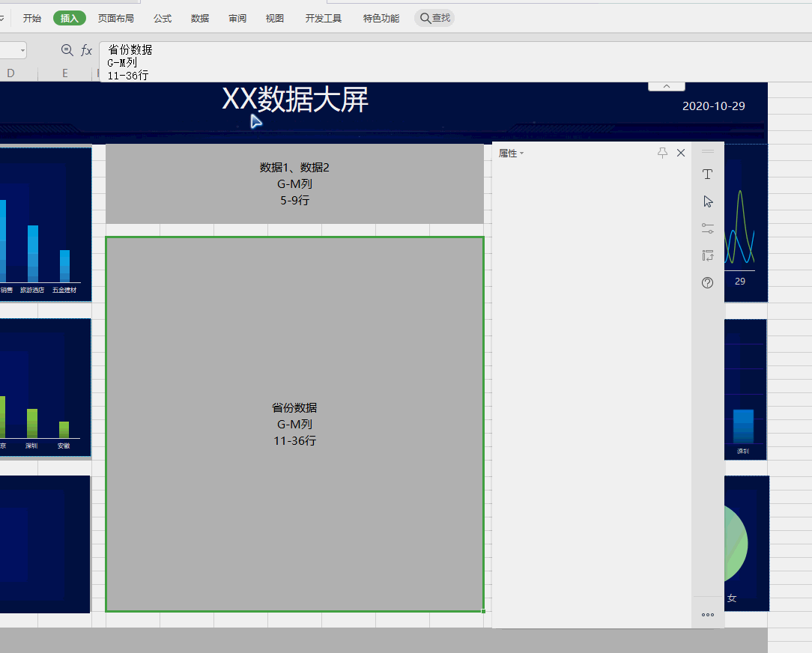Select column E header
Screen dimensions: 812x653
(x=64, y=73)
